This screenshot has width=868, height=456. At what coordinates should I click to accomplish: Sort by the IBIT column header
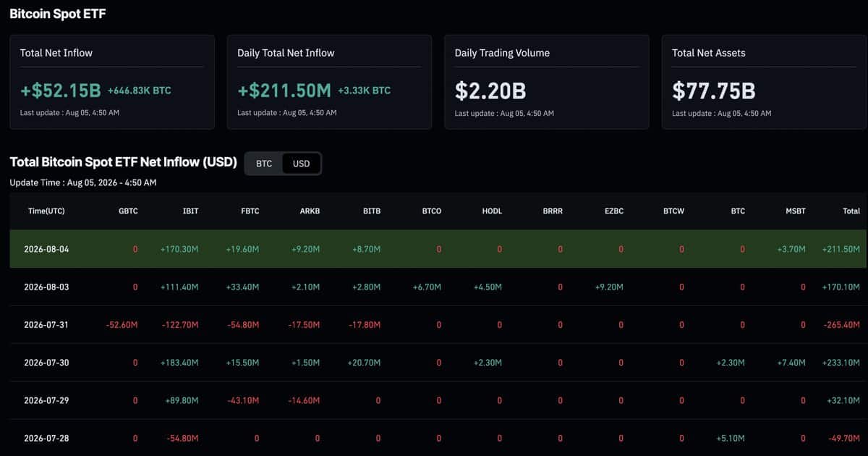(191, 211)
